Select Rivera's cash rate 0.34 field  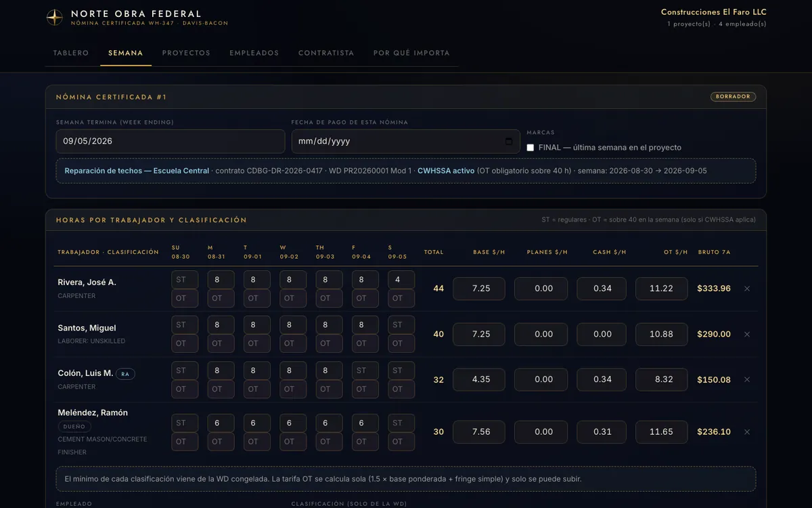pos(602,289)
